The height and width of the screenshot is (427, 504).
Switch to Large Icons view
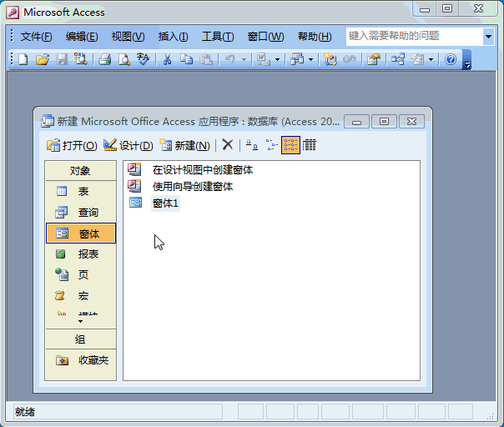(x=252, y=145)
